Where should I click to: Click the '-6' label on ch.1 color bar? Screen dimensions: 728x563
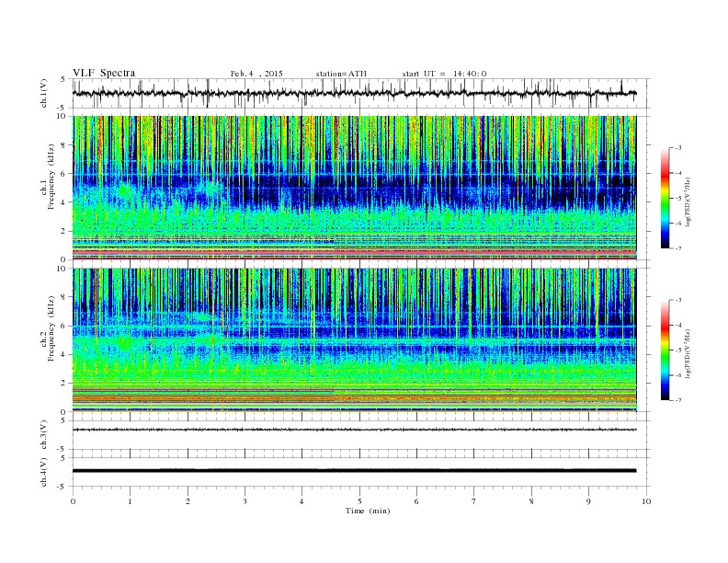click(x=678, y=224)
